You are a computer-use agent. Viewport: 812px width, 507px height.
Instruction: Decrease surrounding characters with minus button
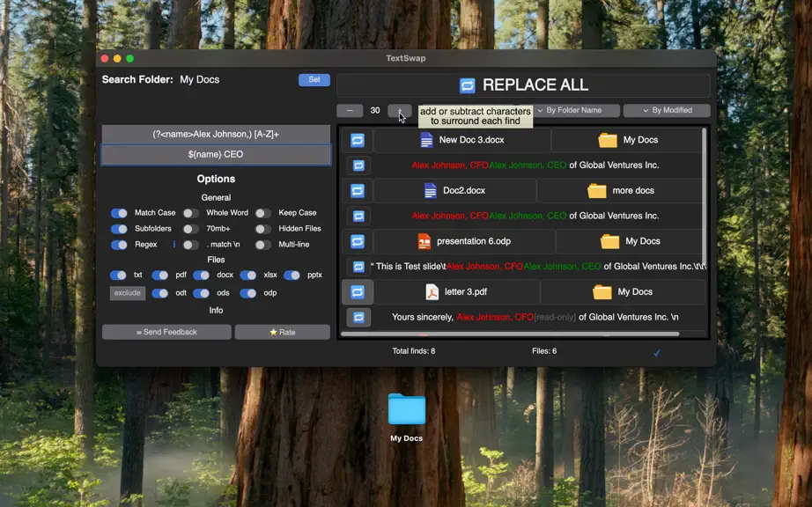point(350,111)
